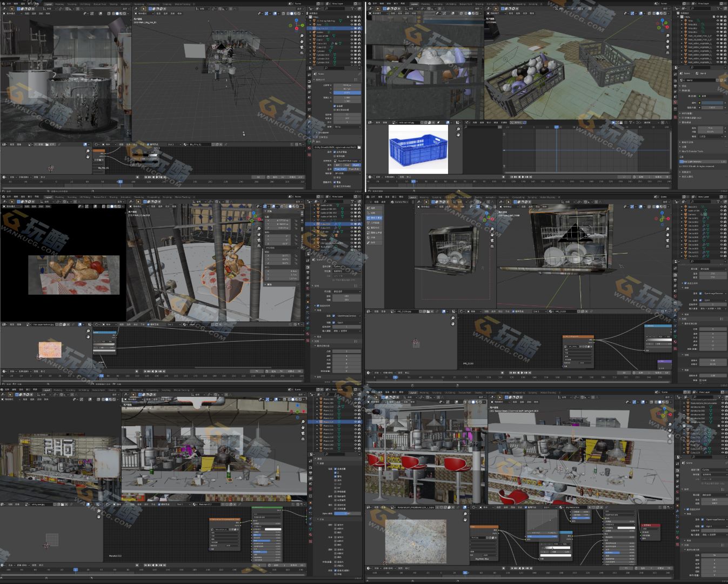Viewport: 728px width, 584px height.
Task: Click perspective grid icon in crate viewport
Action: click(x=667, y=52)
